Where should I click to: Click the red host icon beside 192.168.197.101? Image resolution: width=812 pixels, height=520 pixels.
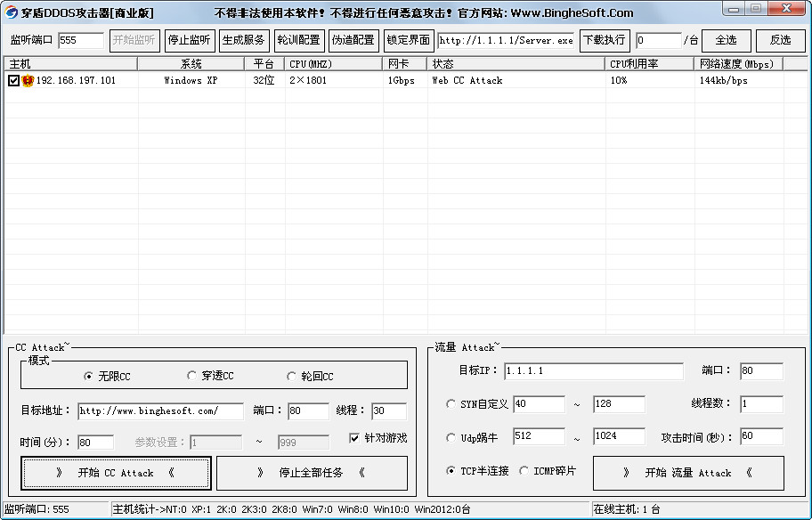tap(28, 80)
